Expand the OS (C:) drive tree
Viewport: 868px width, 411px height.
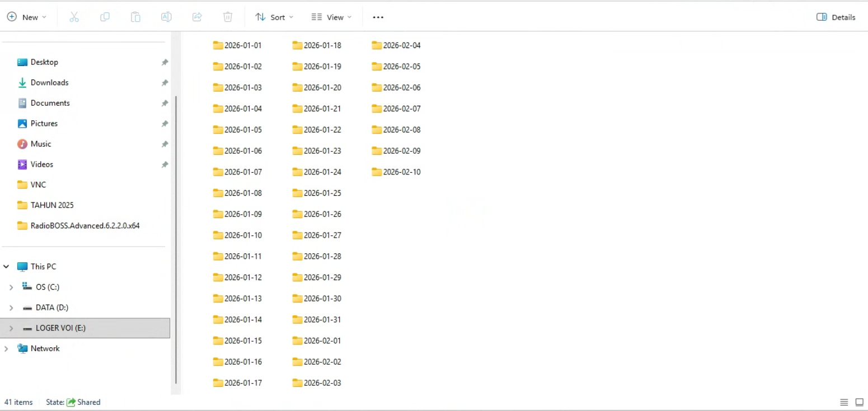tap(11, 287)
